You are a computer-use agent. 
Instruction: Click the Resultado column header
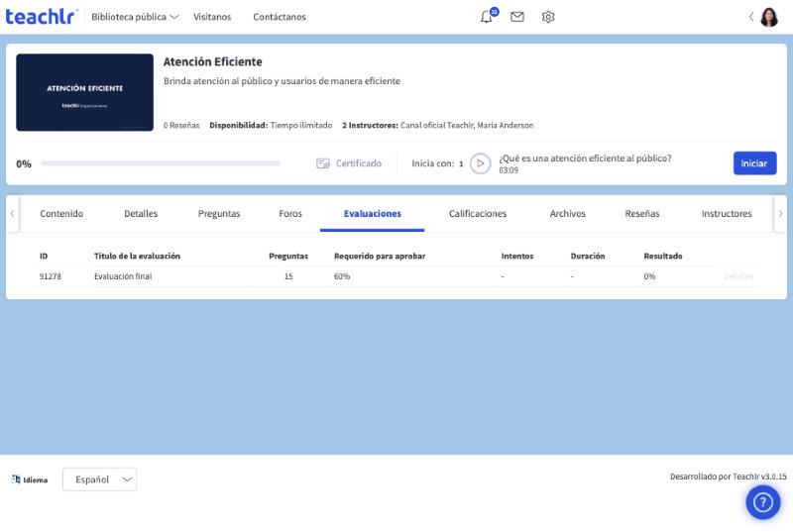coord(663,257)
